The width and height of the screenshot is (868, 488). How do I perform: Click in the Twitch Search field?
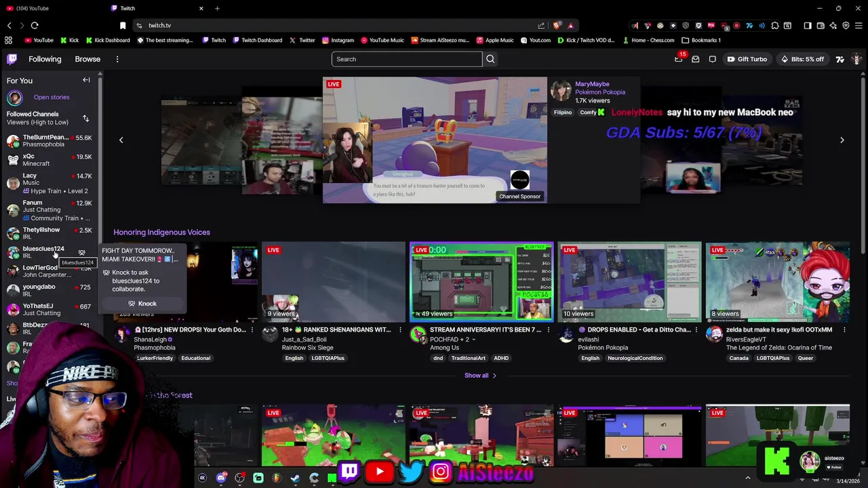coord(407,59)
